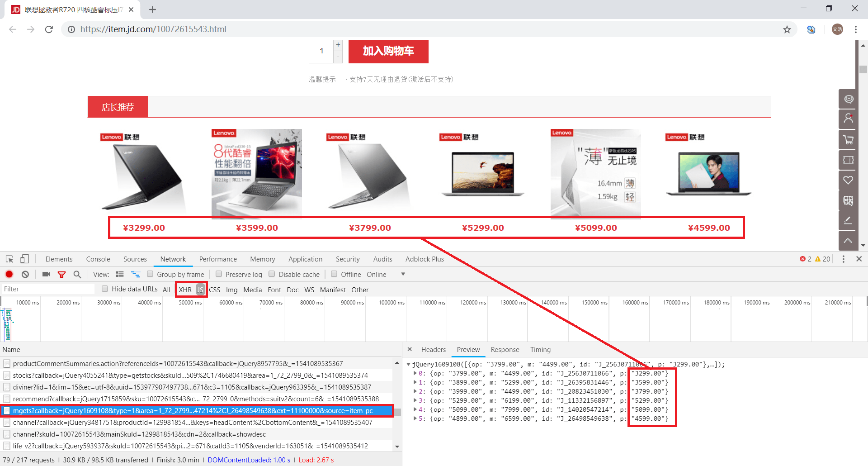Open the Headers tab of request details
Image resolution: width=868 pixels, height=466 pixels.
click(434, 350)
